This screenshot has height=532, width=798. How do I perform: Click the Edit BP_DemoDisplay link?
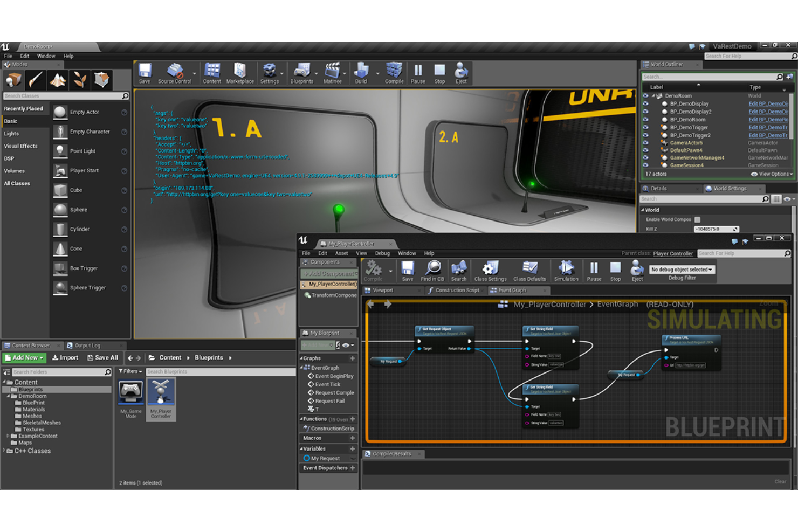[769, 103]
